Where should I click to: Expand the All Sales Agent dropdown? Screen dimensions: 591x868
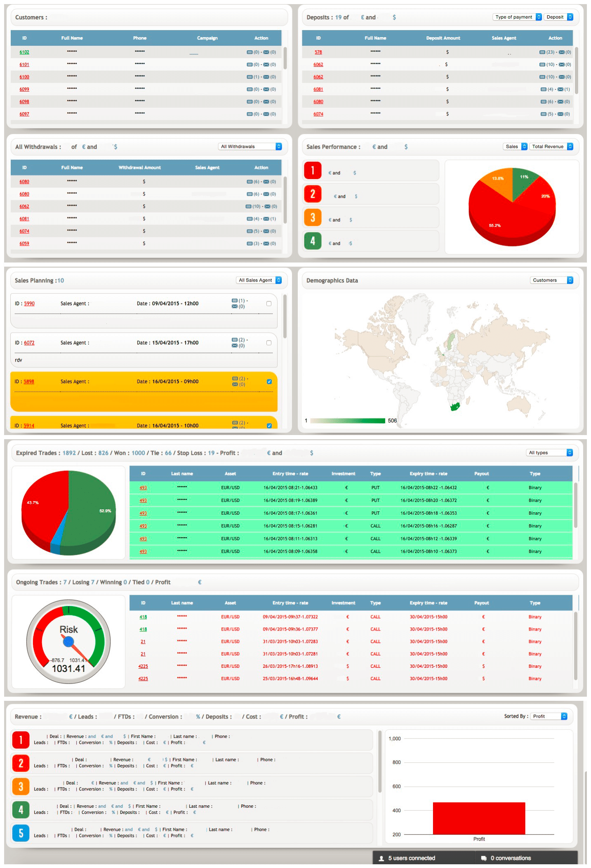pyautogui.click(x=259, y=280)
